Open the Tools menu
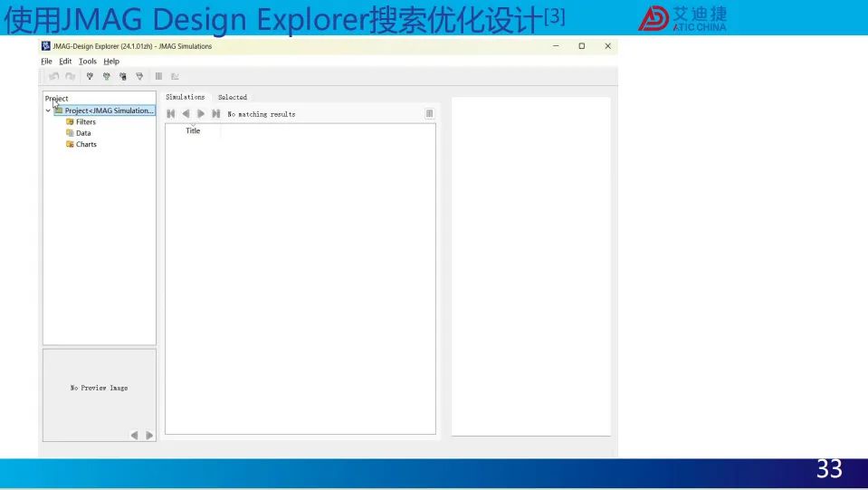 (x=88, y=62)
